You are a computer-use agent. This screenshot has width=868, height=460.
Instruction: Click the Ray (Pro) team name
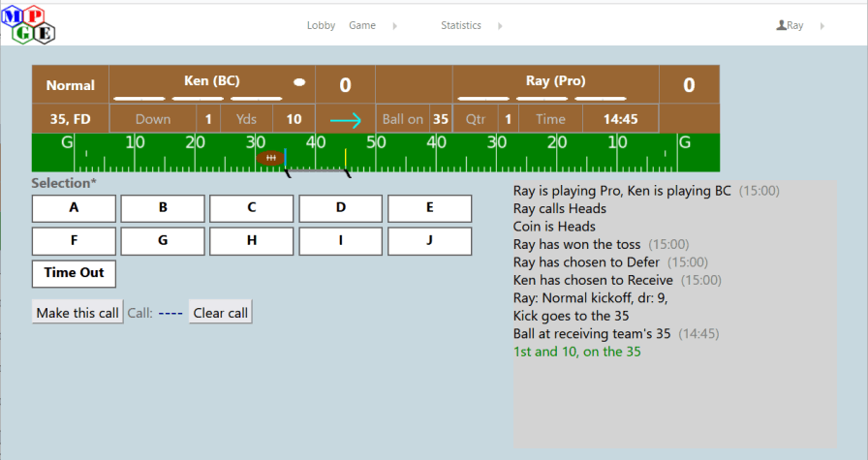click(x=555, y=80)
